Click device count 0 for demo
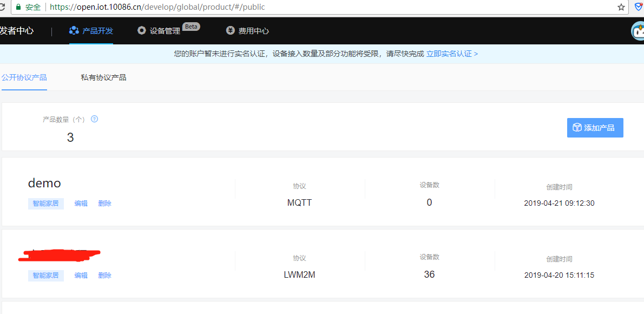Screen dimensions: 644x314 click(x=429, y=202)
